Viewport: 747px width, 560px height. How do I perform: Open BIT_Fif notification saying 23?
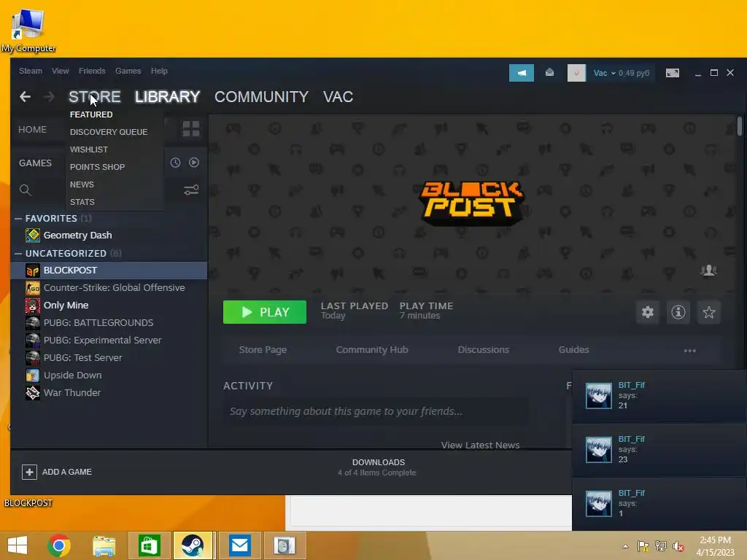pos(659,449)
